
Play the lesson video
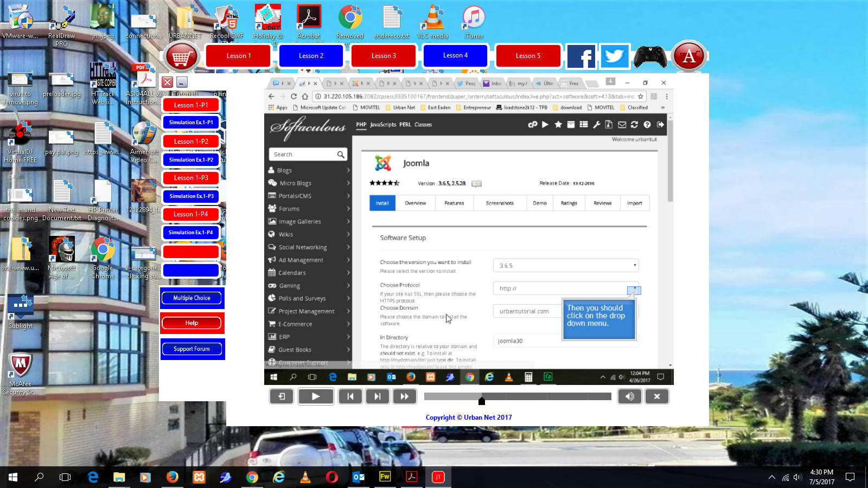315,396
